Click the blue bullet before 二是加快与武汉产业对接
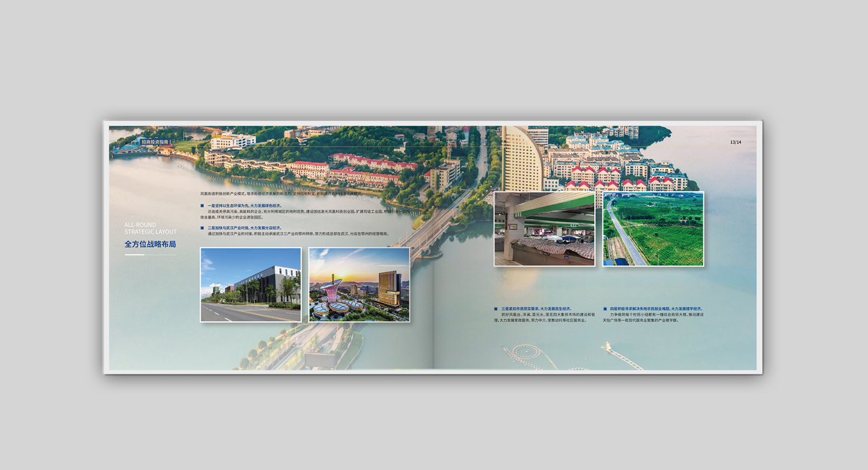 pos(202,228)
